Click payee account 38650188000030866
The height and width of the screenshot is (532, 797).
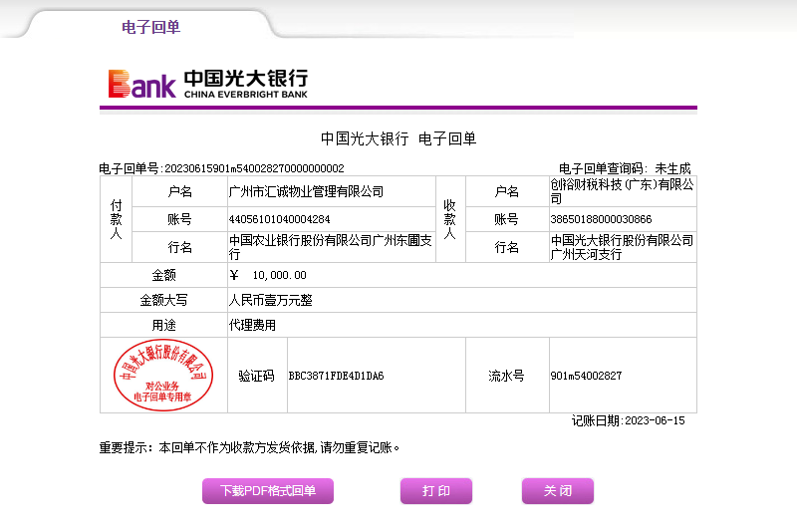601,219
